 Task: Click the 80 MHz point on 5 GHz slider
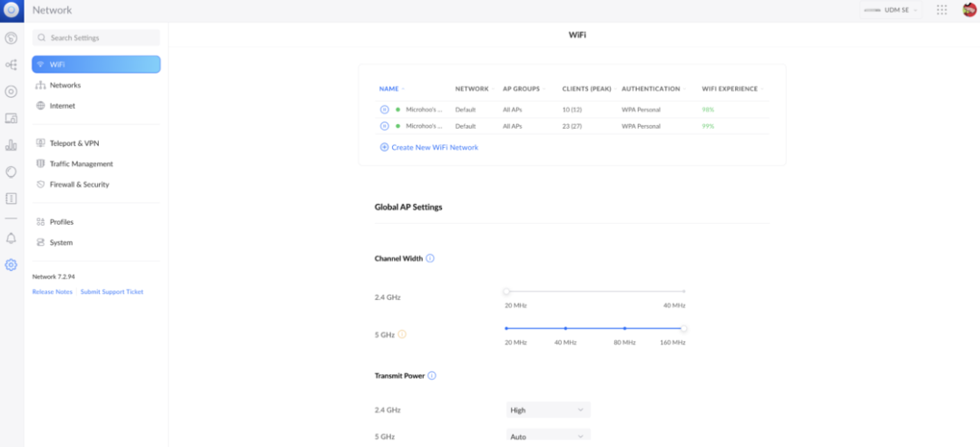pos(624,328)
